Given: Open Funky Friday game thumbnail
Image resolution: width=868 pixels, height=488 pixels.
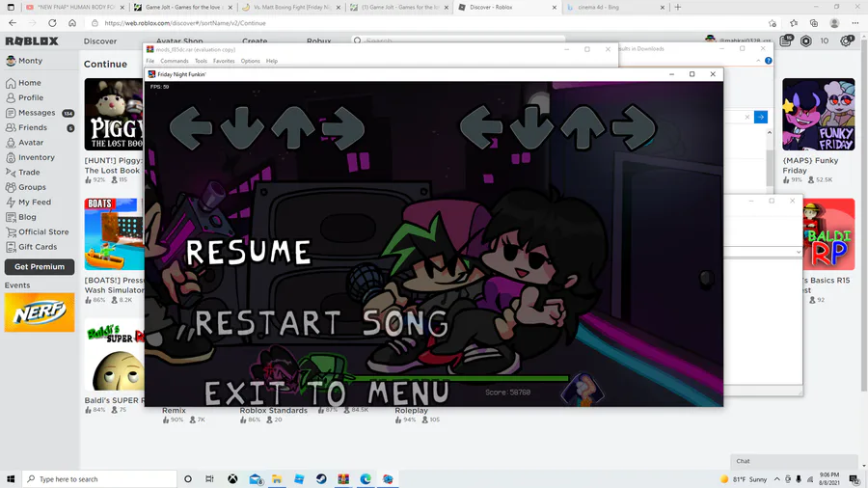Looking at the screenshot, I should pos(818,115).
